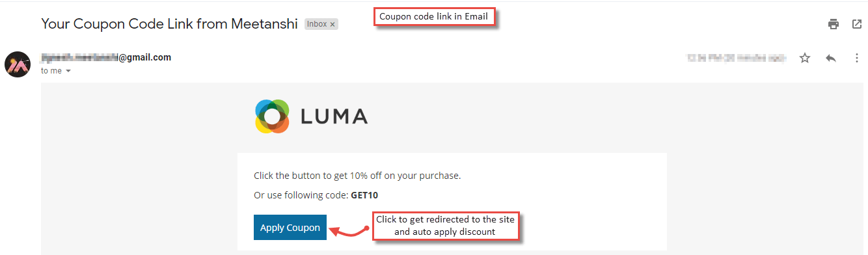The width and height of the screenshot is (868, 255).
Task: Print this email using the printer icon
Action: (x=833, y=25)
